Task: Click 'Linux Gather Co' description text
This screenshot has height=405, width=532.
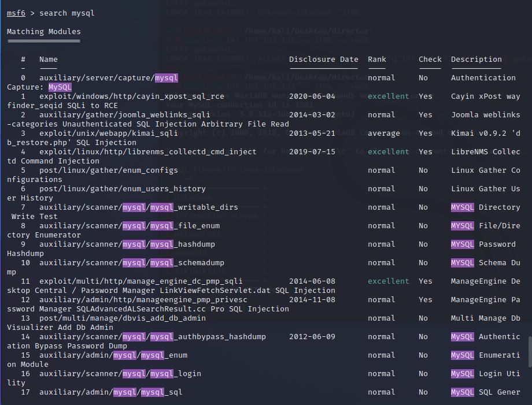Action: click(486, 170)
